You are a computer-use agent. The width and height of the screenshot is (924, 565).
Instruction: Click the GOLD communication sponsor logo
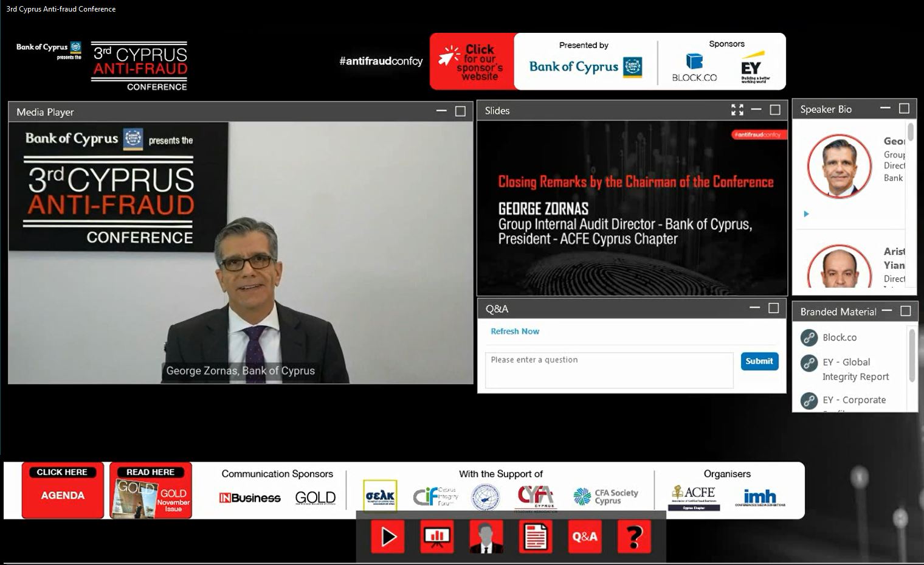pos(315,498)
